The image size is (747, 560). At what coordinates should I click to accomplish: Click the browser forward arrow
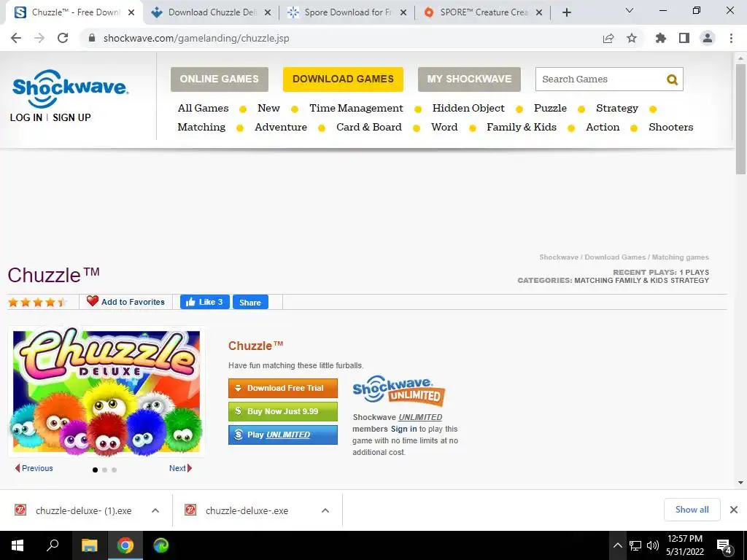coord(39,38)
